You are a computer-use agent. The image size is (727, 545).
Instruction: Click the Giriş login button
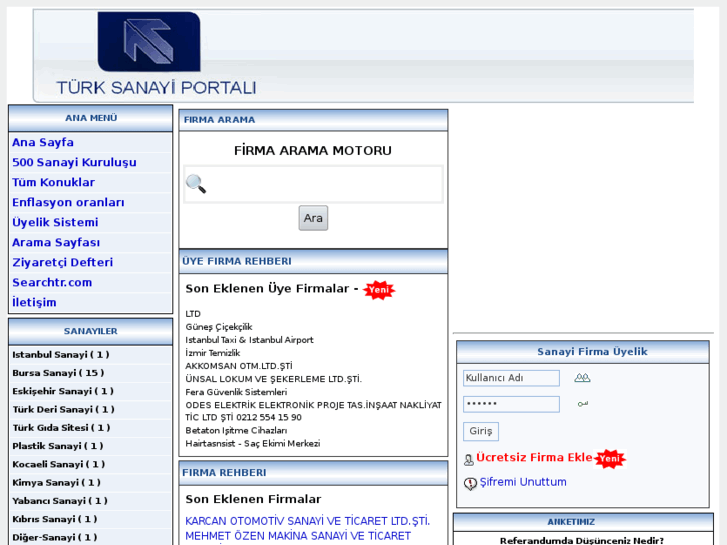481,431
